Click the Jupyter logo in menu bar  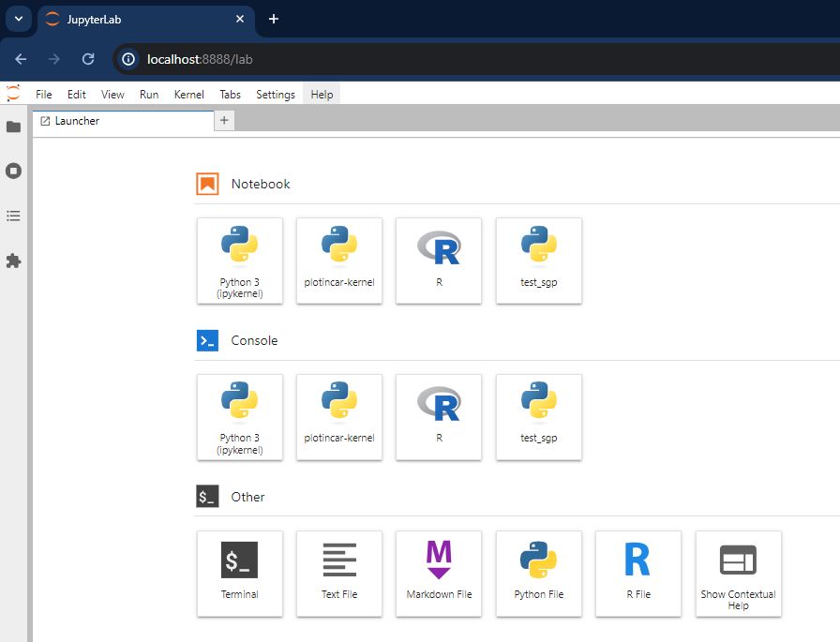[13, 93]
